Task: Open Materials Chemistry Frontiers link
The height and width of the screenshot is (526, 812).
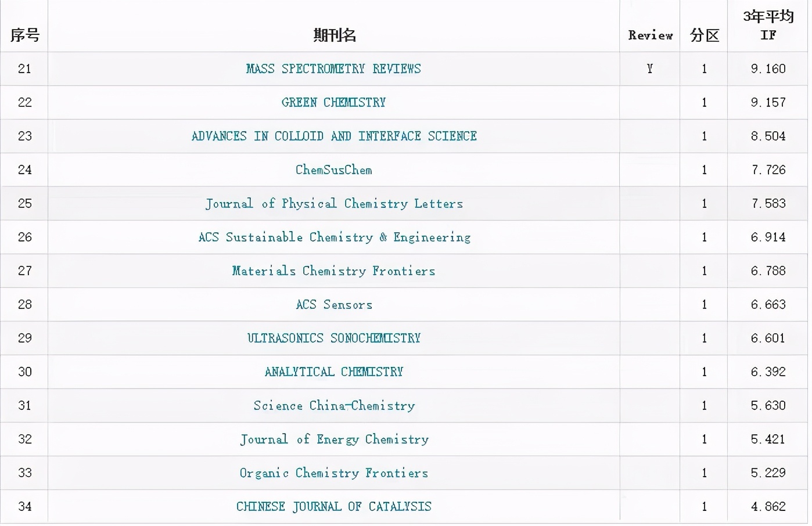Action: 333,271
